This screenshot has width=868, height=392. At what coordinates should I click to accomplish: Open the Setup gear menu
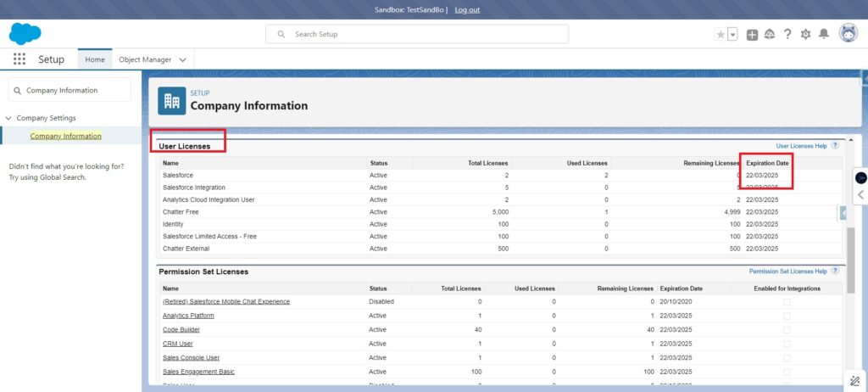point(805,34)
